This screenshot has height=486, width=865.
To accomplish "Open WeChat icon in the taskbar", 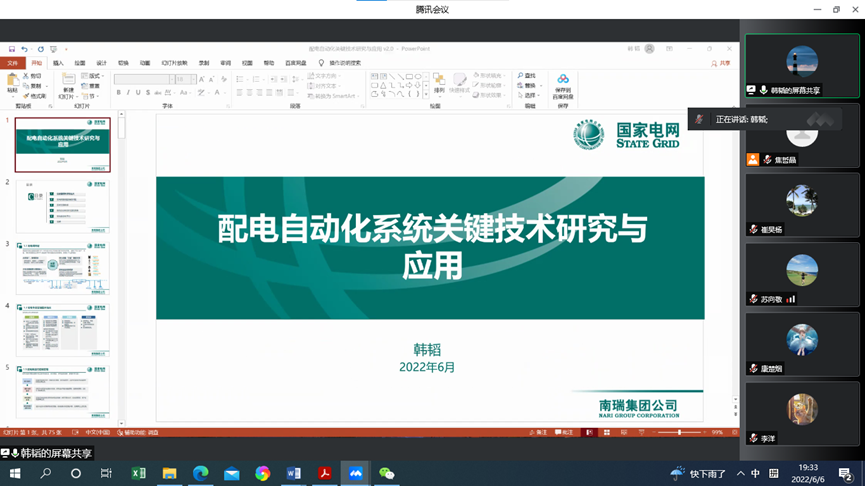I will pyautogui.click(x=386, y=474).
